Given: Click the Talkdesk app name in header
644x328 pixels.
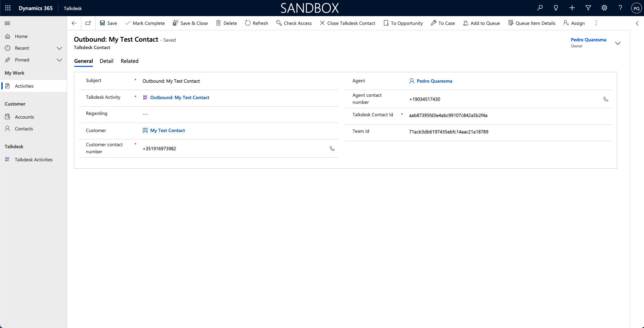Looking at the screenshot, I should (73, 8).
